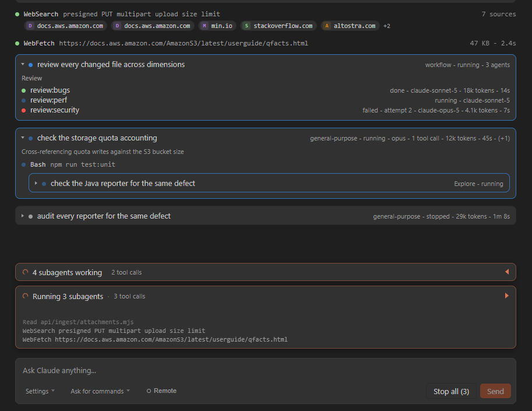Open the min.io source chip
This screenshot has height=411, width=532.
[x=217, y=26]
